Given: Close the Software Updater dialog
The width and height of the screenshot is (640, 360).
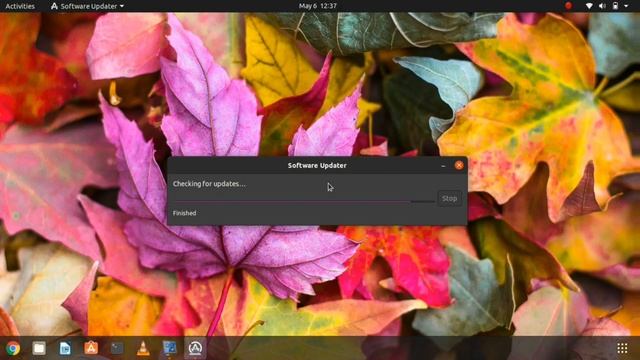Looking at the screenshot, I should [459, 165].
